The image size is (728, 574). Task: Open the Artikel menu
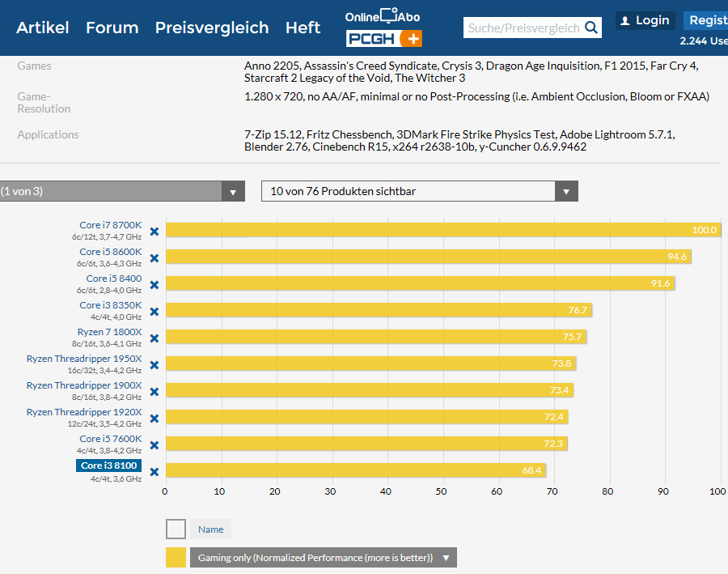[x=43, y=28]
